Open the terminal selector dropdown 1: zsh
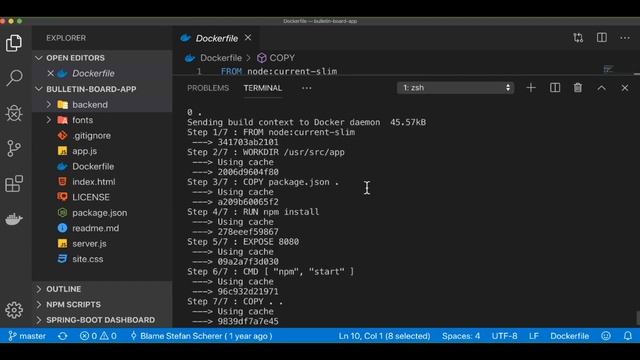The image size is (640, 360). [456, 88]
